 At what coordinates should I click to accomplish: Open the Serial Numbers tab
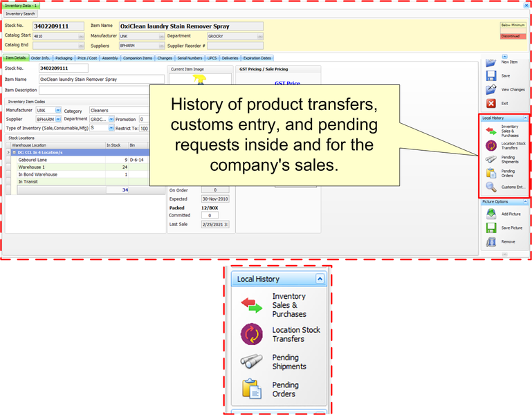coord(190,58)
